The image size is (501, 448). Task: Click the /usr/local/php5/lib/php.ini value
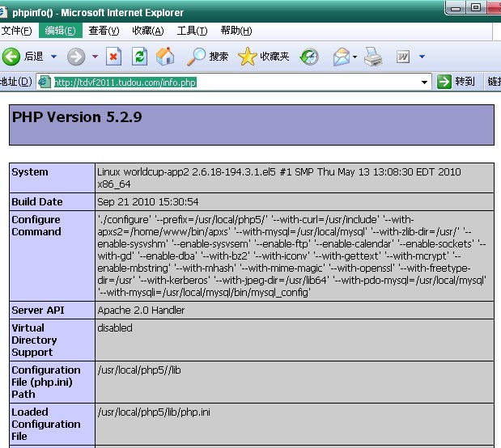(154, 412)
